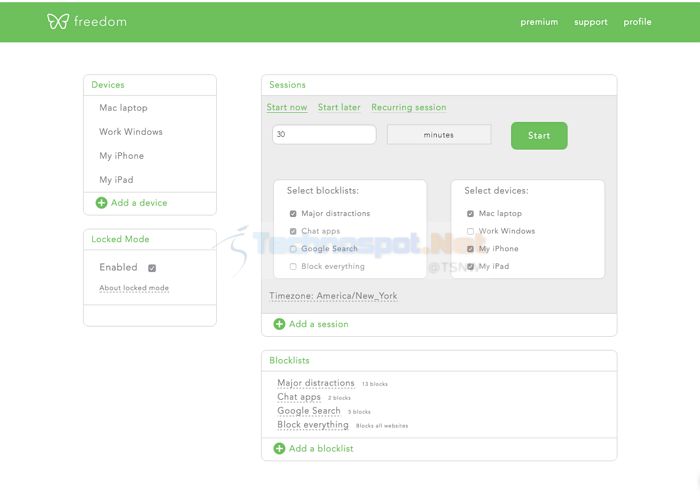Check the Google Search blocklist checkbox
The width and height of the screenshot is (700, 500).
[293, 249]
